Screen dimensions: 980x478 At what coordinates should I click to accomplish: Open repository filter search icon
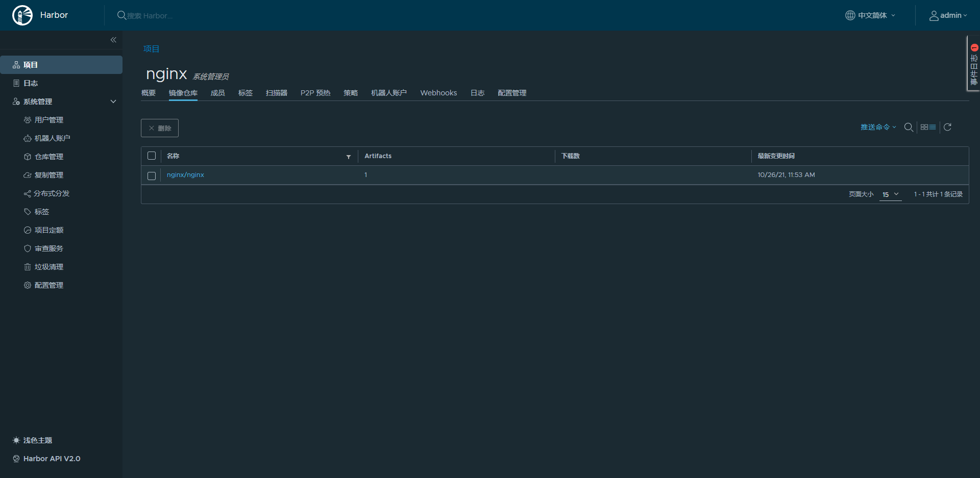tap(909, 127)
